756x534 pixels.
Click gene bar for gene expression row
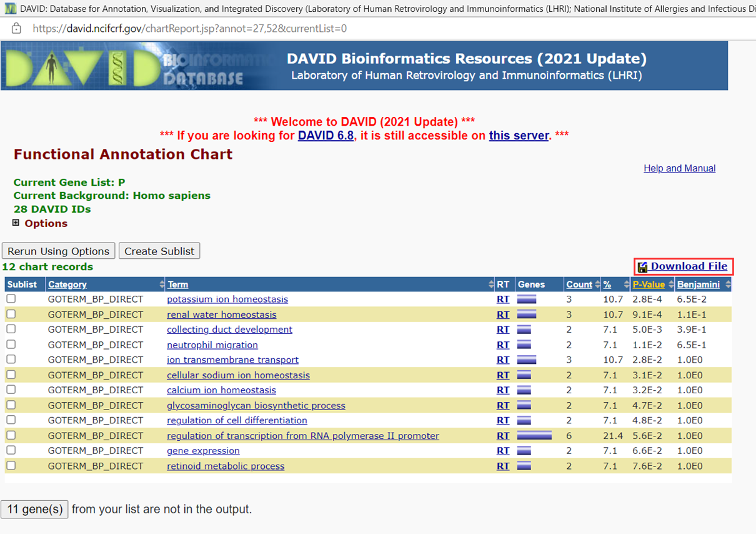[524, 451]
